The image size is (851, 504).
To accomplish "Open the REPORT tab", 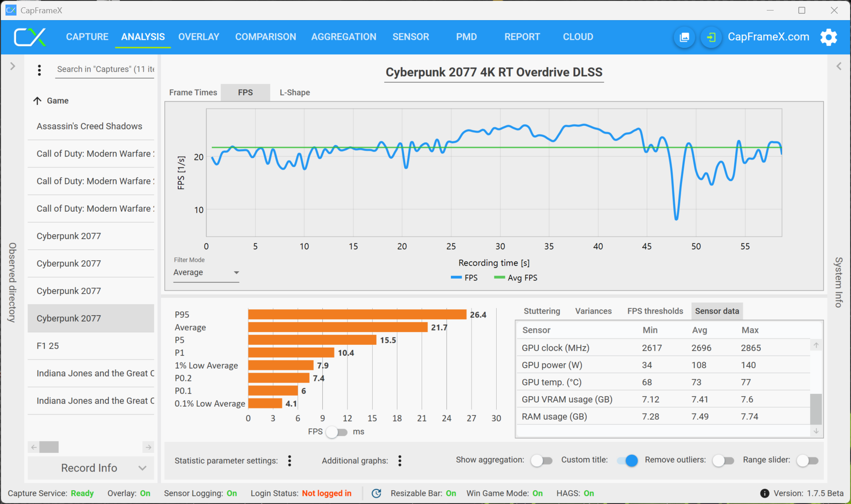I will [x=522, y=37].
